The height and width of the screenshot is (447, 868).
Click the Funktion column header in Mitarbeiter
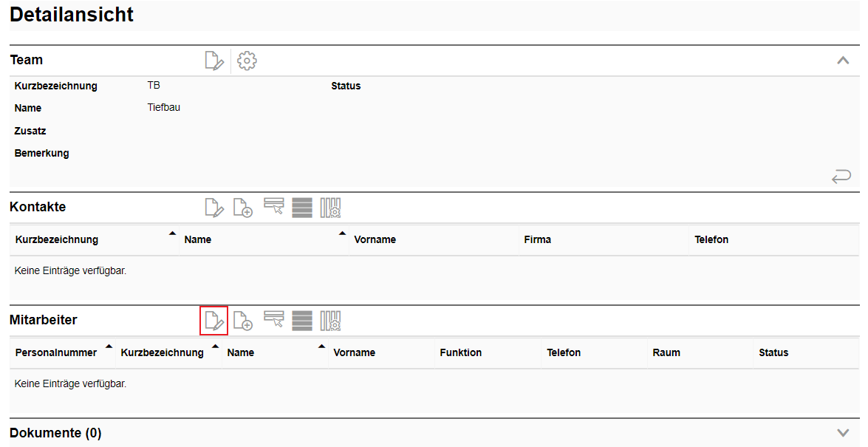tap(460, 352)
